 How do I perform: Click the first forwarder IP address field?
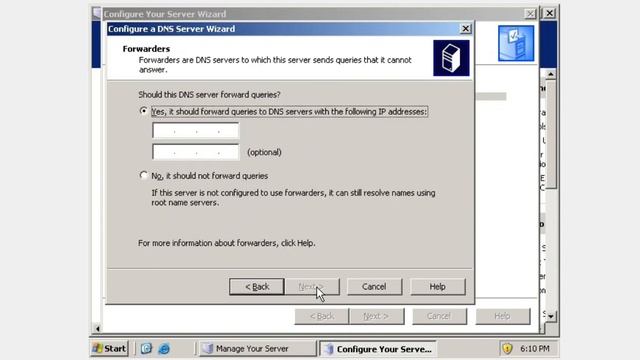coord(196,131)
